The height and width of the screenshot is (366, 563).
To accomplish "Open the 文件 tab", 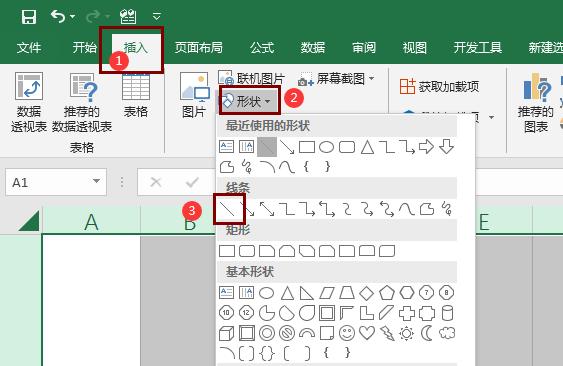I will [x=29, y=47].
